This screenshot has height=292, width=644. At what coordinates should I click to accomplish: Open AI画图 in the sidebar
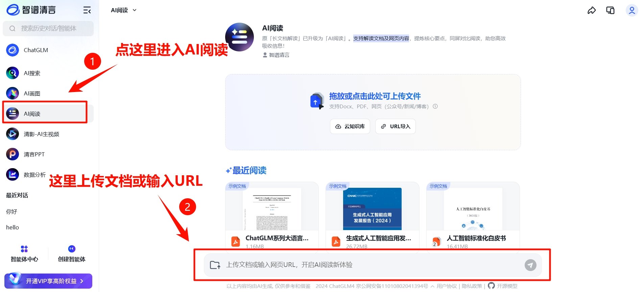point(48,93)
